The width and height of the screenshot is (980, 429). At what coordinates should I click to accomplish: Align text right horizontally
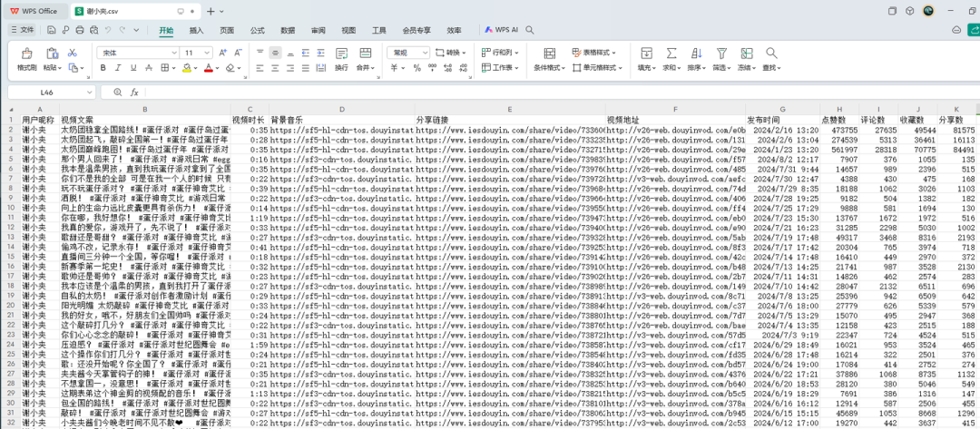(x=290, y=67)
